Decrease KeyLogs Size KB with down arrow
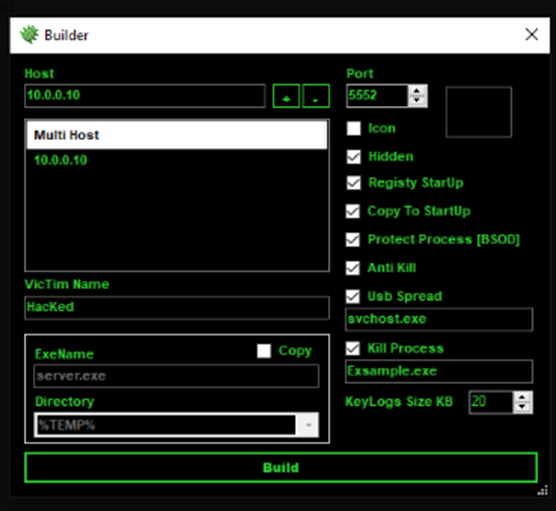Screen dimensions: 556x511 tap(522, 407)
